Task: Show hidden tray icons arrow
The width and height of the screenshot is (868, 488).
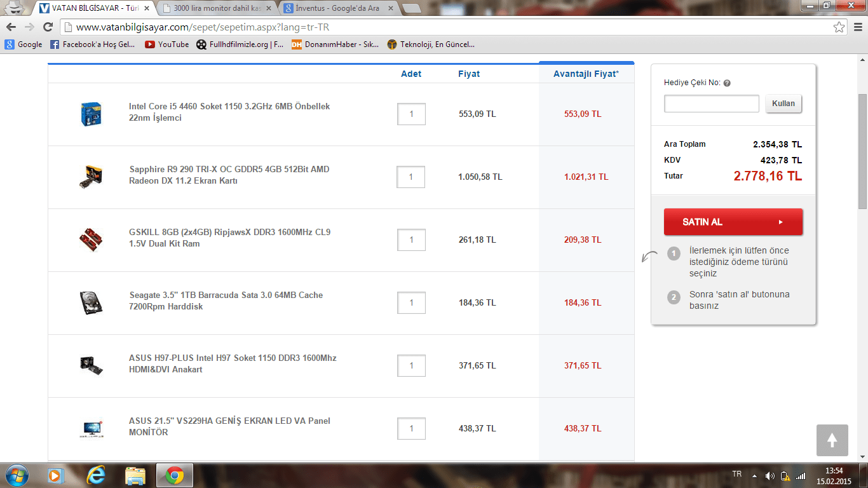Action: pyautogui.click(x=754, y=476)
